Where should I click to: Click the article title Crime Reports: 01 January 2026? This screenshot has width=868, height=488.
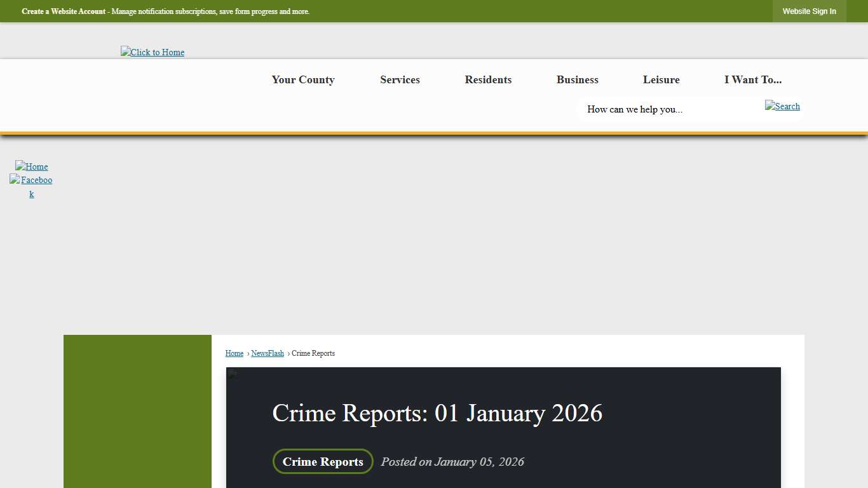[x=437, y=413]
